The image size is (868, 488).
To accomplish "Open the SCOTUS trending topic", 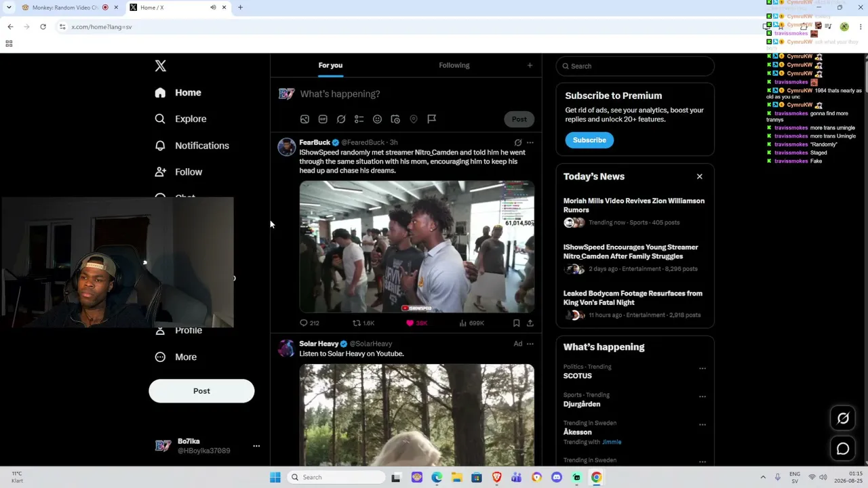I will (578, 376).
